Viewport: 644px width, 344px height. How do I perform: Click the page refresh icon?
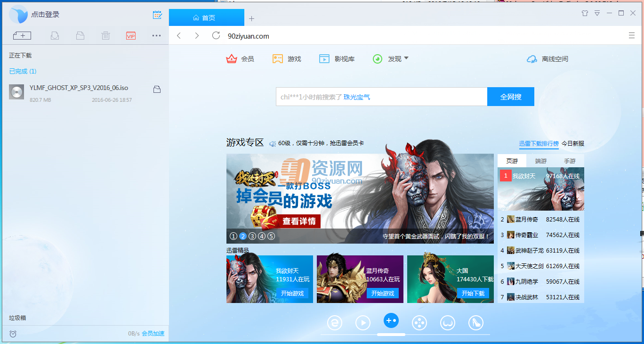216,35
